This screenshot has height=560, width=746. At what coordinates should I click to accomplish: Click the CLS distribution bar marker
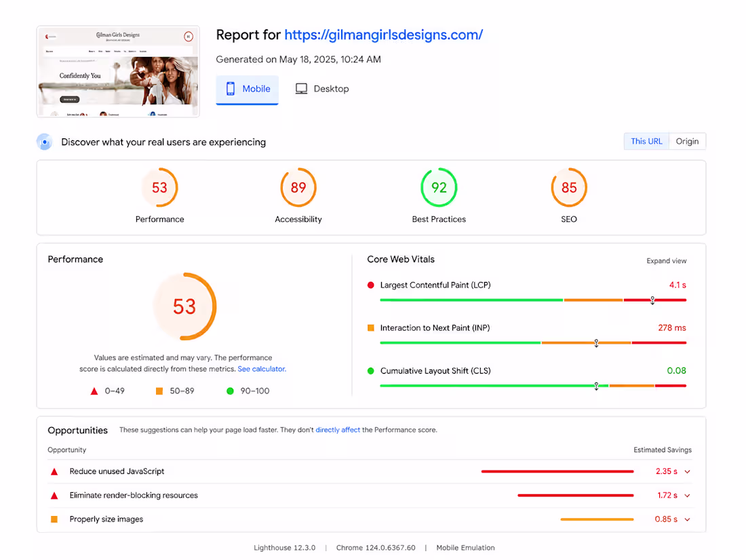point(596,386)
